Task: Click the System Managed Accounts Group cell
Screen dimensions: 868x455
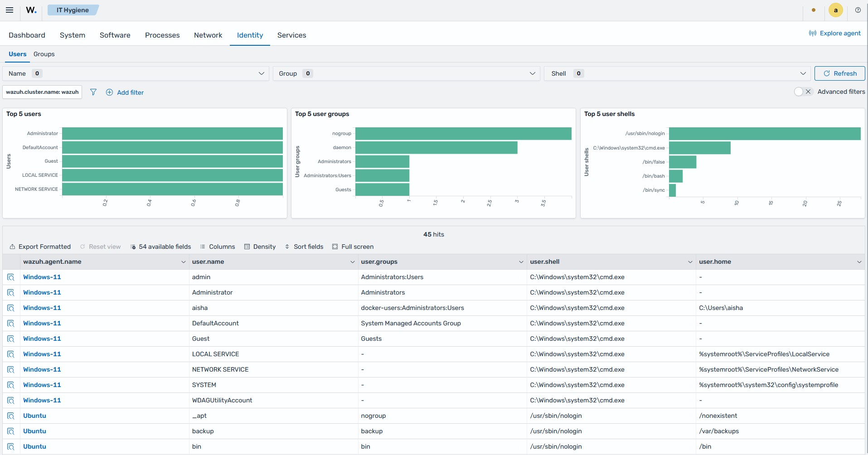Action: pyautogui.click(x=411, y=323)
